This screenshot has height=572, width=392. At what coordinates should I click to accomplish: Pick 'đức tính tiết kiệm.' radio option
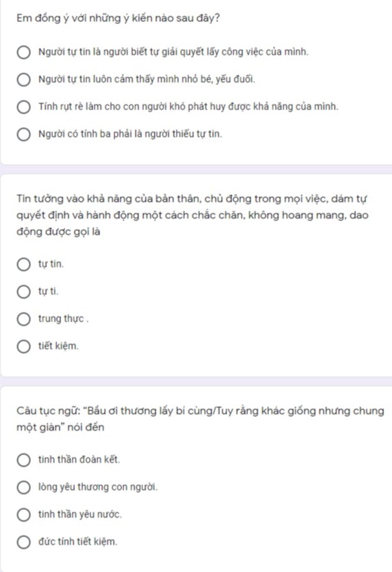pyautogui.click(x=23, y=542)
